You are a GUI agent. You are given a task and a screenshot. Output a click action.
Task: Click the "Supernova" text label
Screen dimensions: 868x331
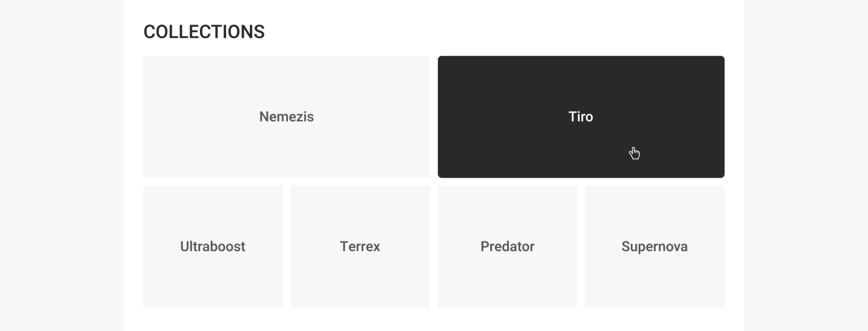click(x=654, y=246)
